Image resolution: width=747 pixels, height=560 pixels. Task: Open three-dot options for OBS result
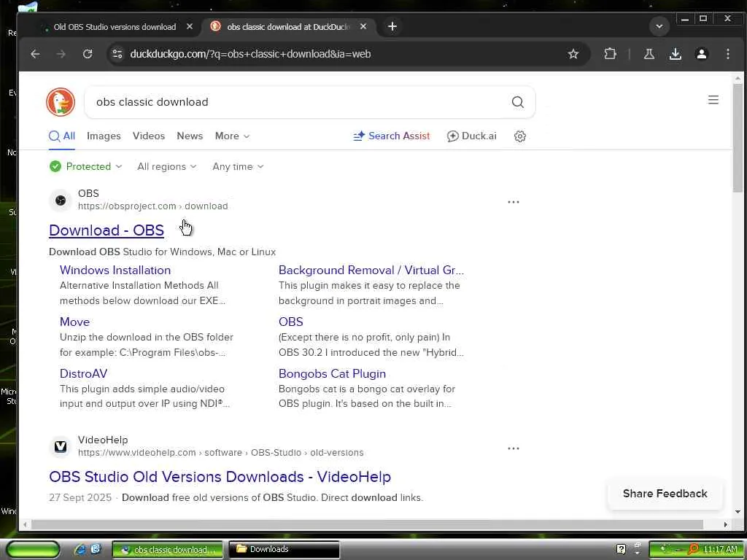[513, 202]
